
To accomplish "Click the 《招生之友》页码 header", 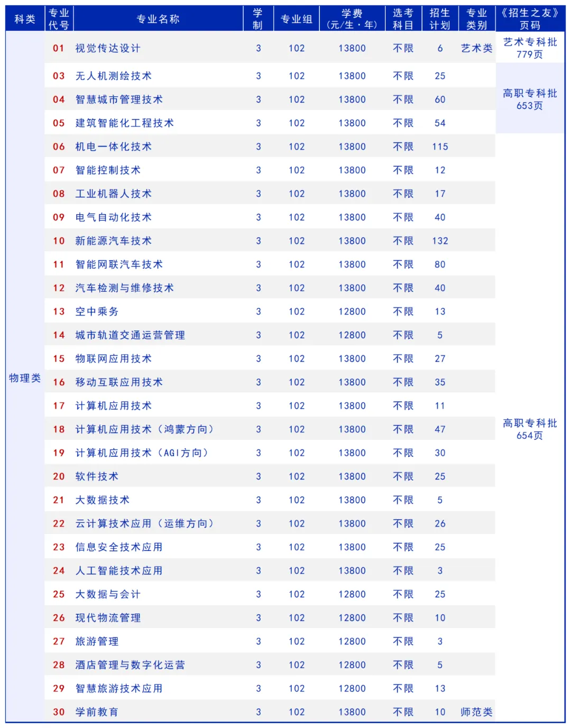I will pyautogui.click(x=530, y=19).
